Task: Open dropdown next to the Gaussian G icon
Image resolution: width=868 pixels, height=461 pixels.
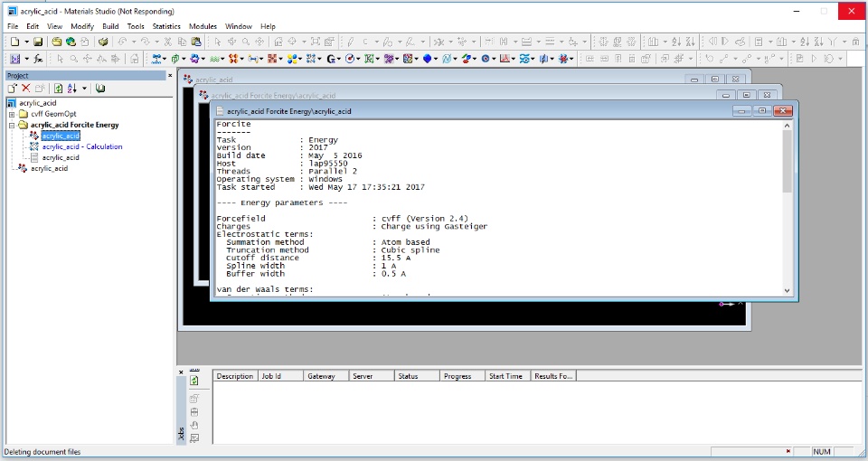Action: pos(339,59)
